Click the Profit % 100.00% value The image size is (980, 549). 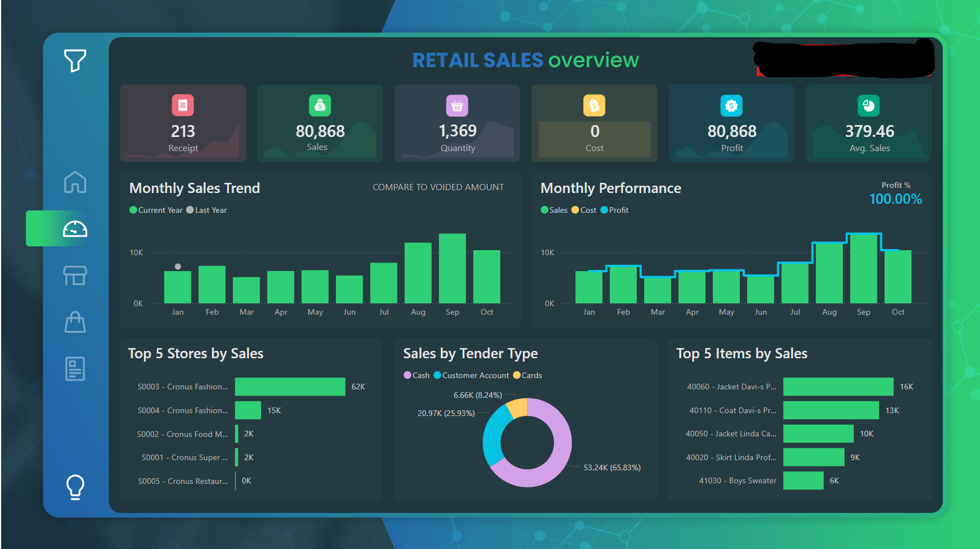click(x=895, y=199)
